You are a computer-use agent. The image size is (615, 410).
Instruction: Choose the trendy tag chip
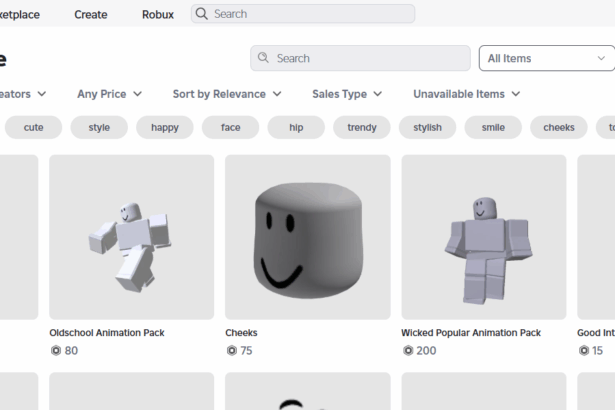click(362, 128)
